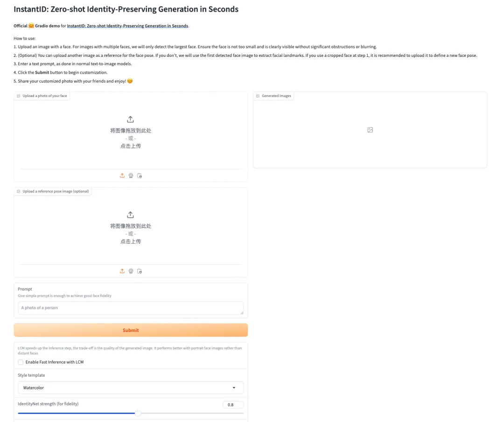Focus the Prompt text field
Screen dimensions: 504x422
(131, 308)
